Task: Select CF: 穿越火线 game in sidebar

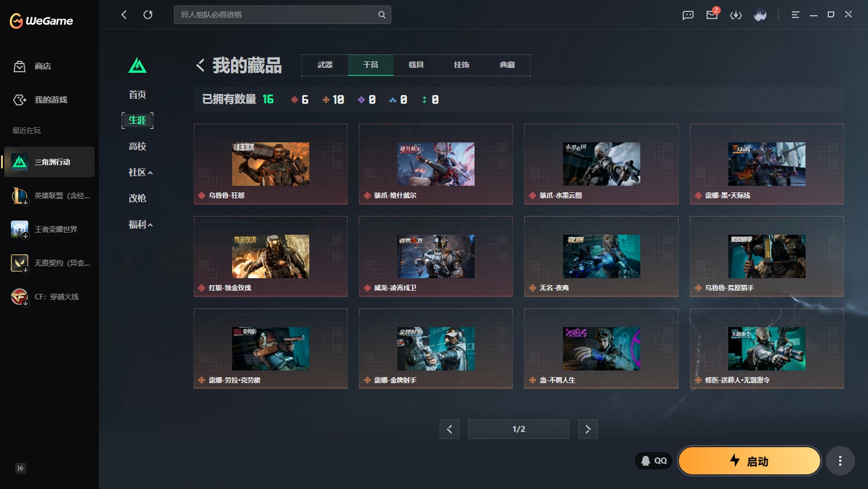Action: pyautogui.click(x=49, y=297)
